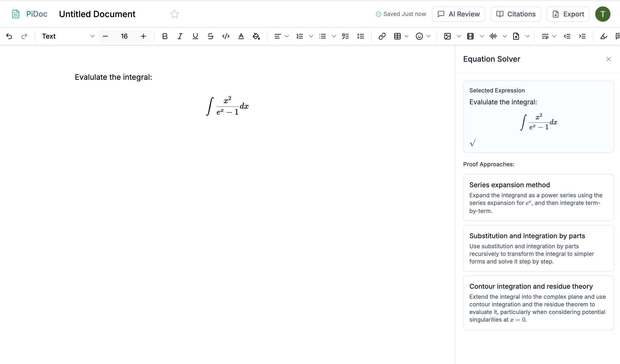Click the Export button
Screen dimensions: 620x364
[x=568, y=14]
